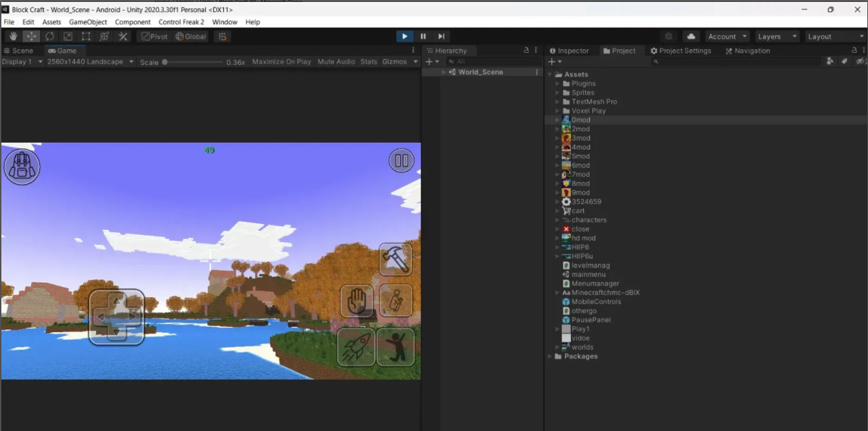The height and width of the screenshot is (431, 868).
Task: Expand the Voxel Play folder
Action: 557,111
